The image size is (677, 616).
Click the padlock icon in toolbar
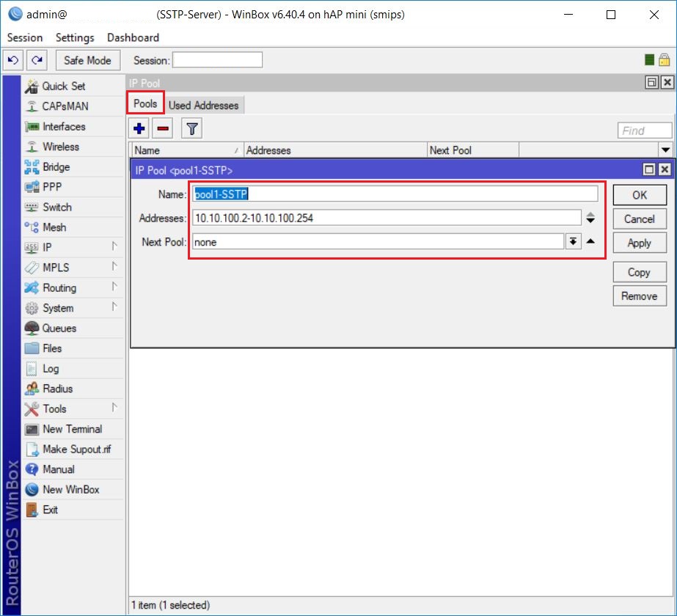point(664,60)
